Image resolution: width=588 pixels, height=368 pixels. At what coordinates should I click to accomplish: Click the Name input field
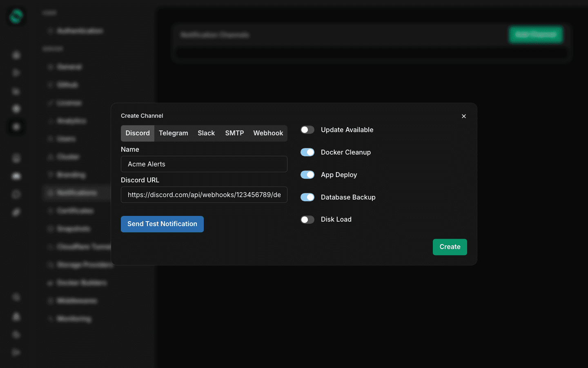[x=204, y=164]
